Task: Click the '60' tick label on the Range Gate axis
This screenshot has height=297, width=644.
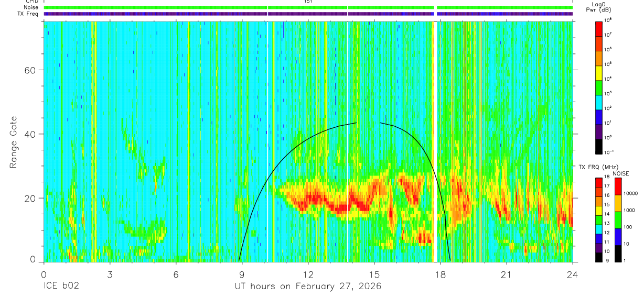Action: (29, 70)
